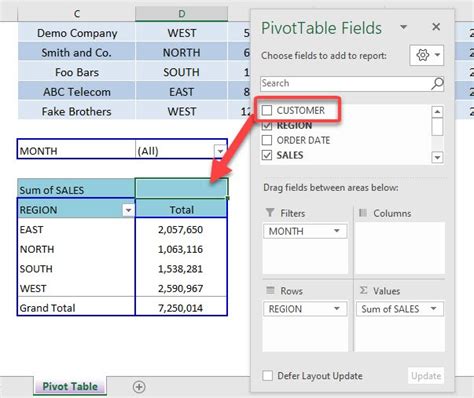Select the 'Demo Company' cell
This screenshot has height=398, width=474.
(x=77, y=33)
